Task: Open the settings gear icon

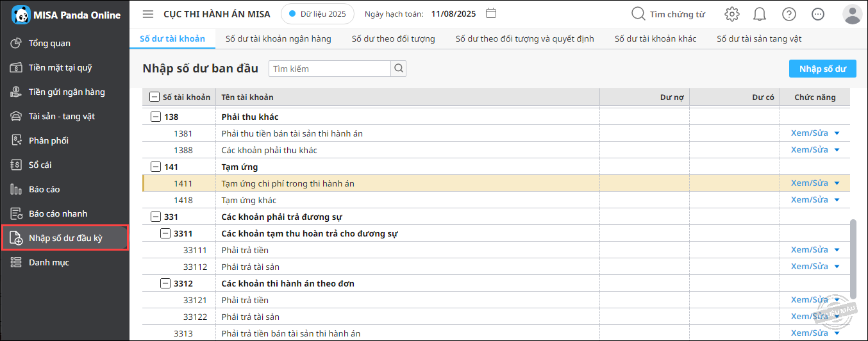Action: coord(731,14)
